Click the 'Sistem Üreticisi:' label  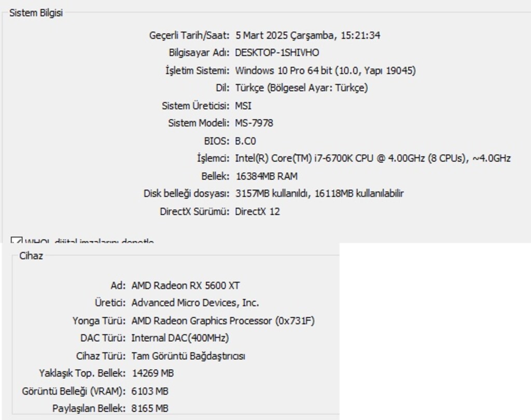coord(195,106)
